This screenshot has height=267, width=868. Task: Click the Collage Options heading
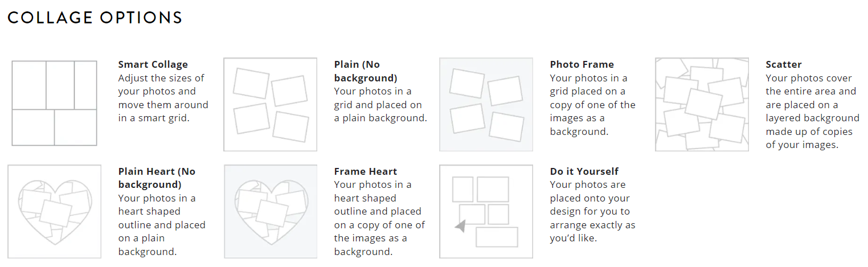(x=95, y=18)
